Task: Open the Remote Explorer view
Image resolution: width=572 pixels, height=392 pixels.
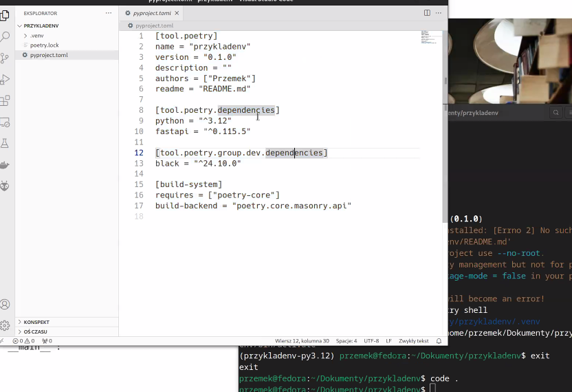Action: [5, 122]
